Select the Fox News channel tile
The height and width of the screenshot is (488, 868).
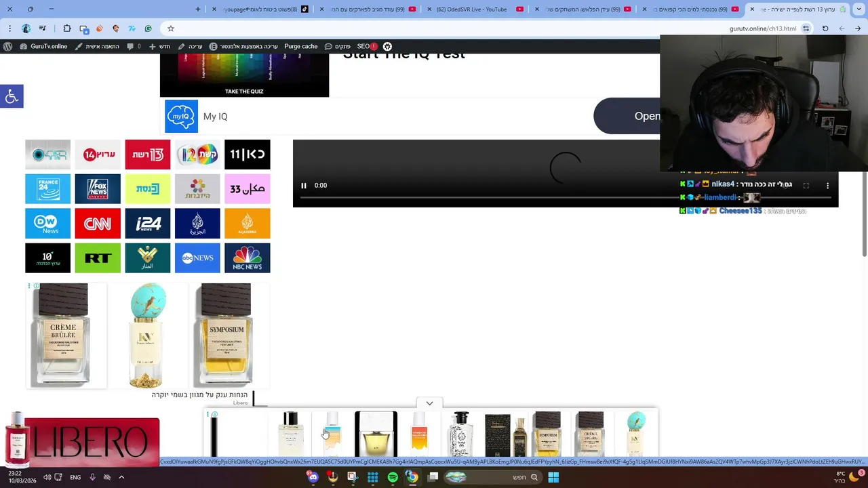point(98,189)
